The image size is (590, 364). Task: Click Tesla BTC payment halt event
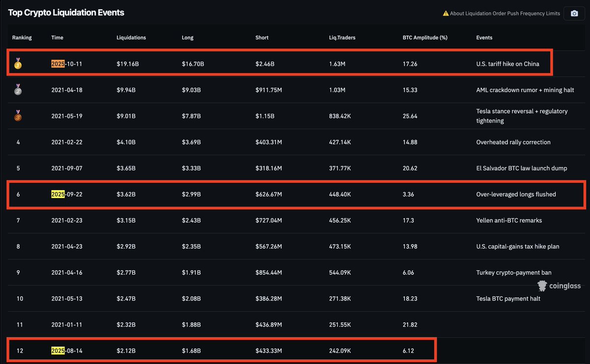tap(508, 298)
